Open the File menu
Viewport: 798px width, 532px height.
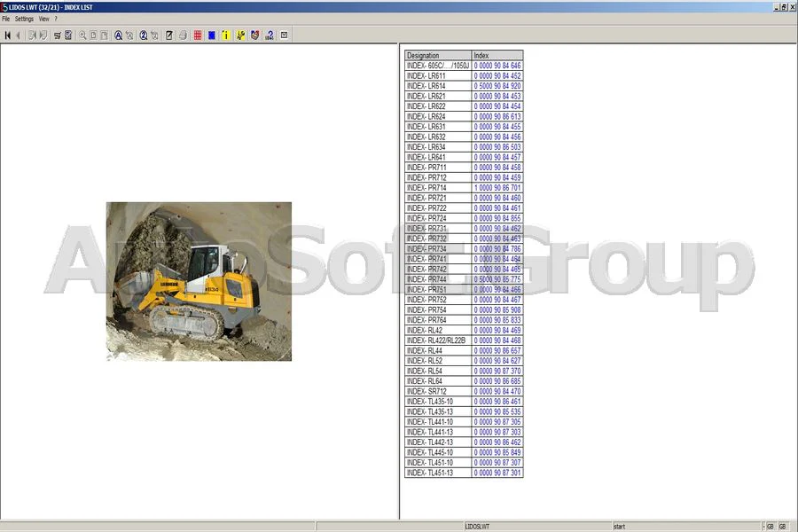[6, 18]
